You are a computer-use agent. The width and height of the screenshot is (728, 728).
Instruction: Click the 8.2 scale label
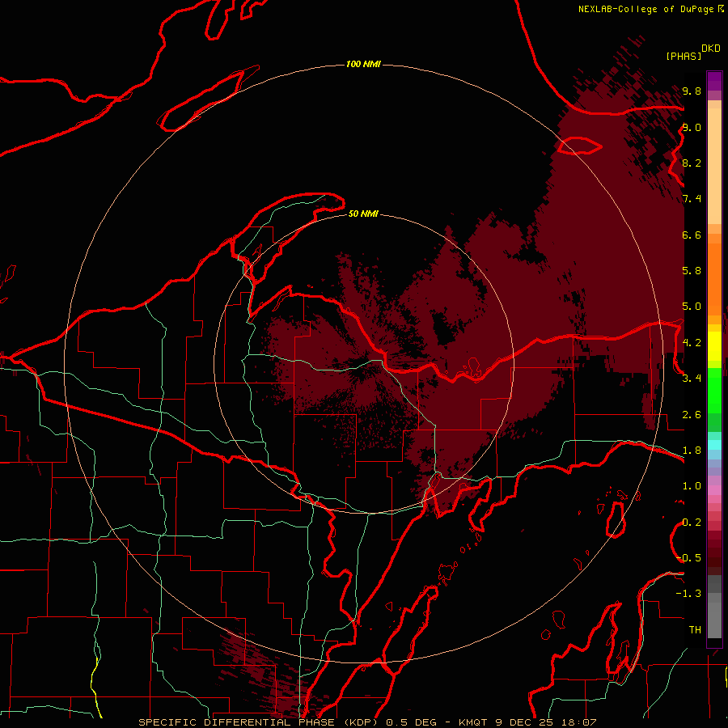point(692,163)
